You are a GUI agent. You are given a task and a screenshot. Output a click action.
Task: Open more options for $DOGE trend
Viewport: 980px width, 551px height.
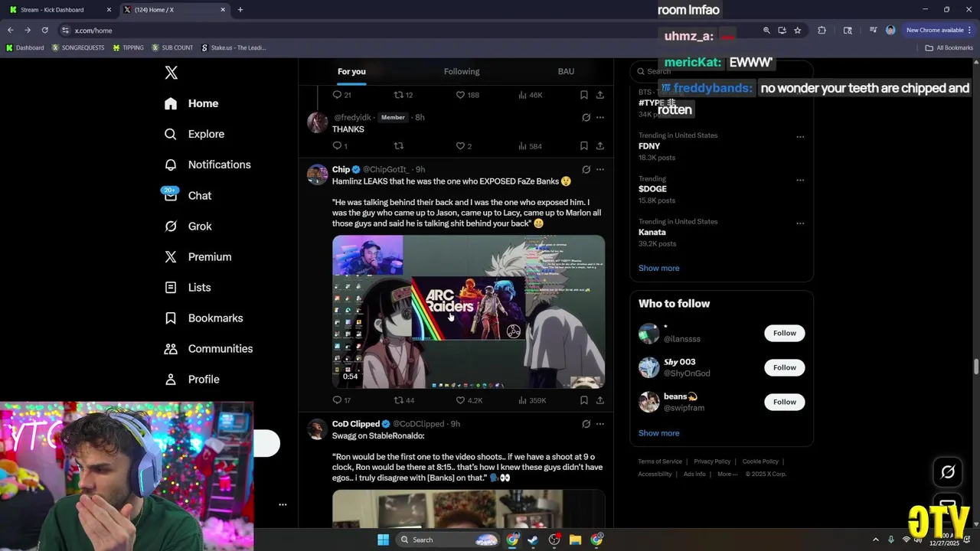coord(800,180)
